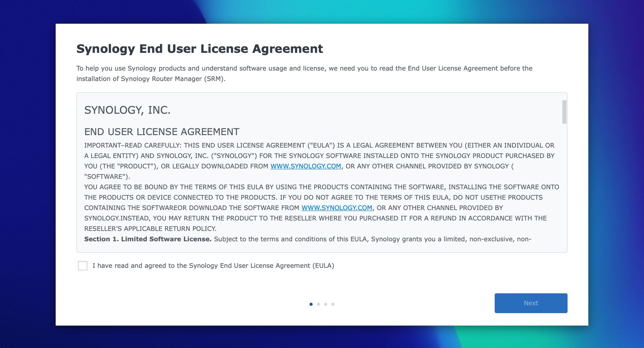Open the first WWW.SYNOLOGY.COM link
Screen dimensions: 644x348
coord(306,166)
